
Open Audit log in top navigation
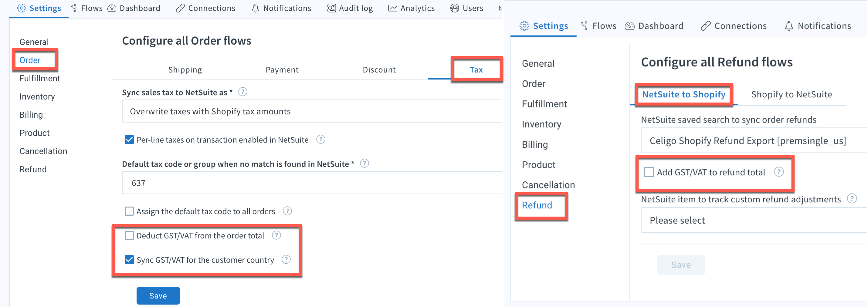(x=350, y=8)
